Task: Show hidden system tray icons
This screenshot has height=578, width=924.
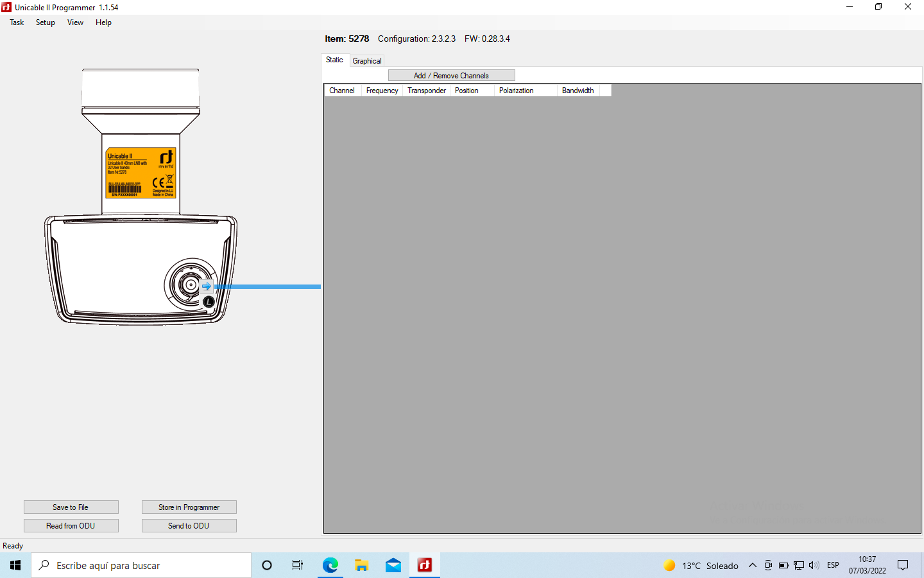Action: 753,565
